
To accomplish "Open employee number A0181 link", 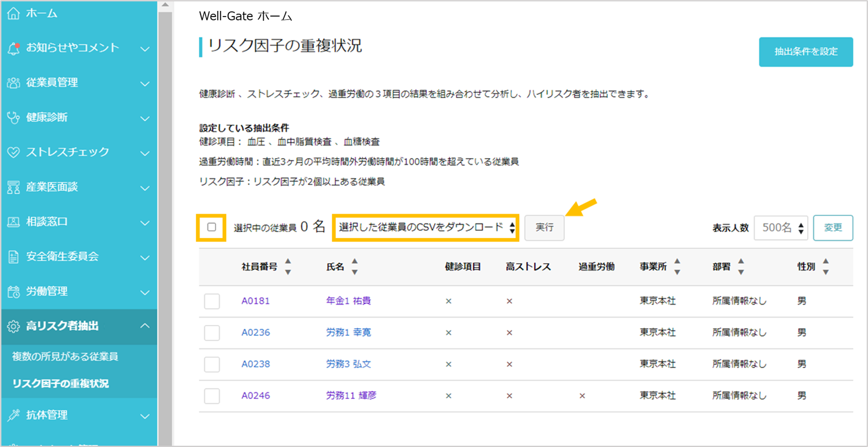I will point(256,301).
